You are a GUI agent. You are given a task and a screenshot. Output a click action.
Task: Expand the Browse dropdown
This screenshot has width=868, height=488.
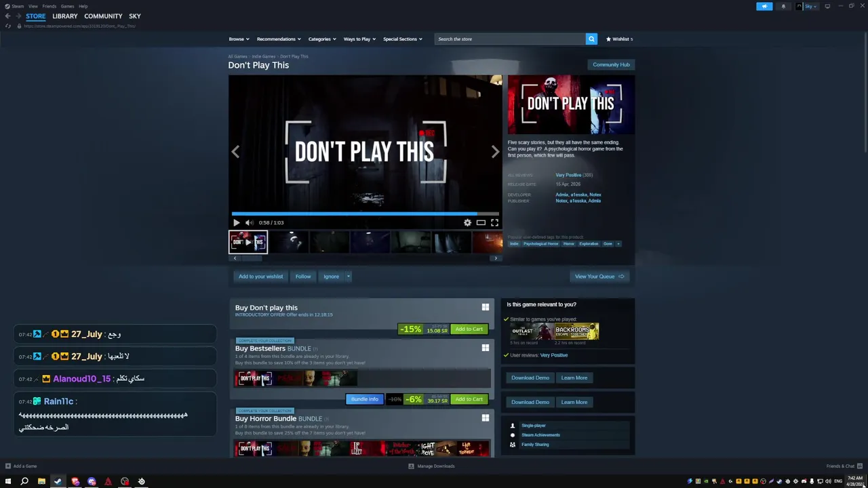pos(239,39)
